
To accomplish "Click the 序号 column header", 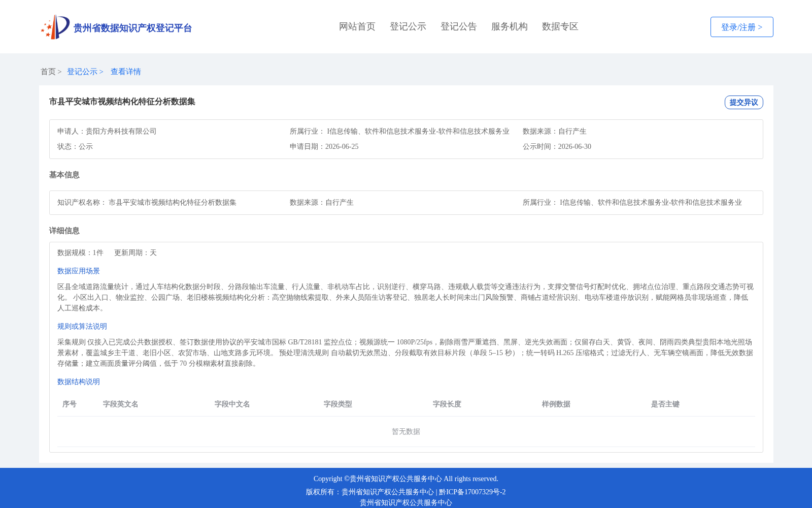I will 70,404.
